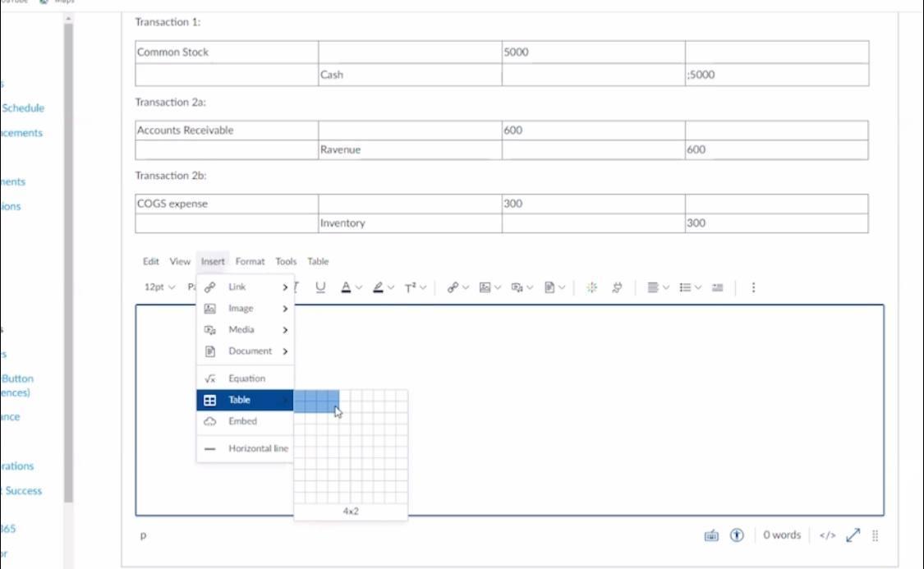Open the Edit menu
The width and height of the screenshot is (924, 569).
click(x=151, y=261)
